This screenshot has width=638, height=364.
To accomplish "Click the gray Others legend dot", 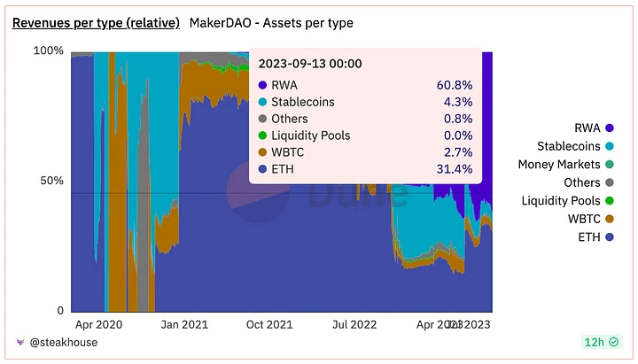I will pyautogui.click(x=609, y=182).
